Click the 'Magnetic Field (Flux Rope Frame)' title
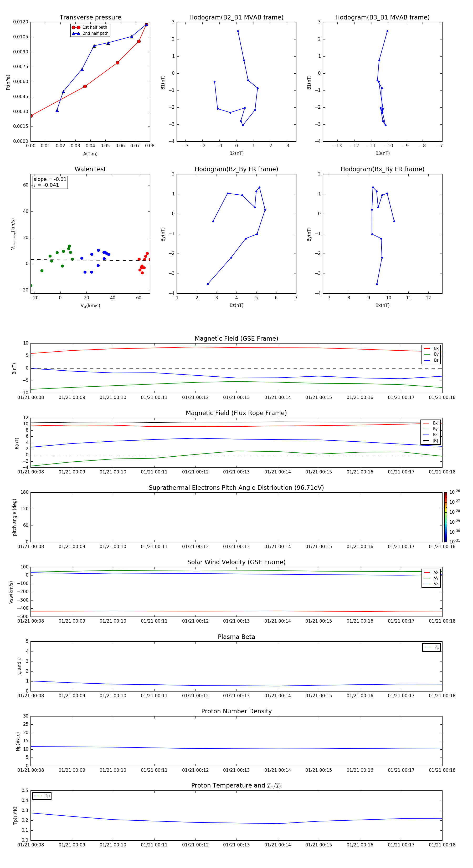Image resolution: width=473 pixels, height=868 pixels. click(x=236, y=413)
